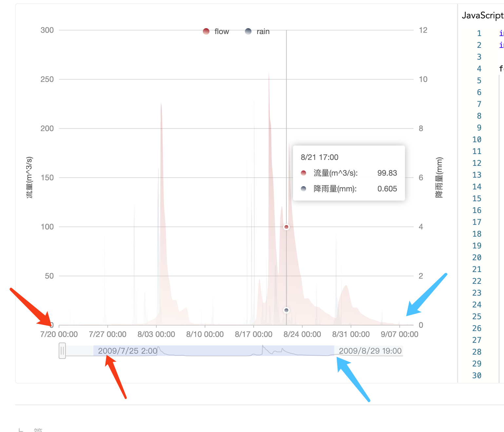The height and width of the screenshot is (432, 504).
Task: Click the tooltip header showing 8/21 17:00
Action: click(320, 157)
